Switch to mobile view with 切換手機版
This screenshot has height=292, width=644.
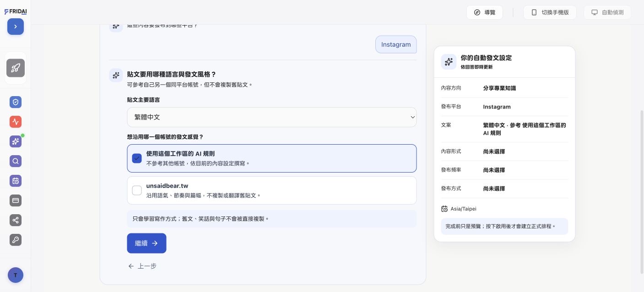pyautogui.click(x=550, y=12)
